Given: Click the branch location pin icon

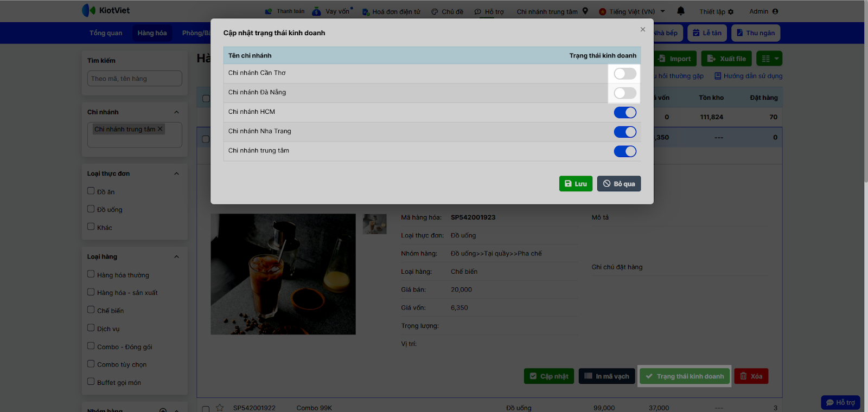Looking at the screenshot, I should [585, 11].
